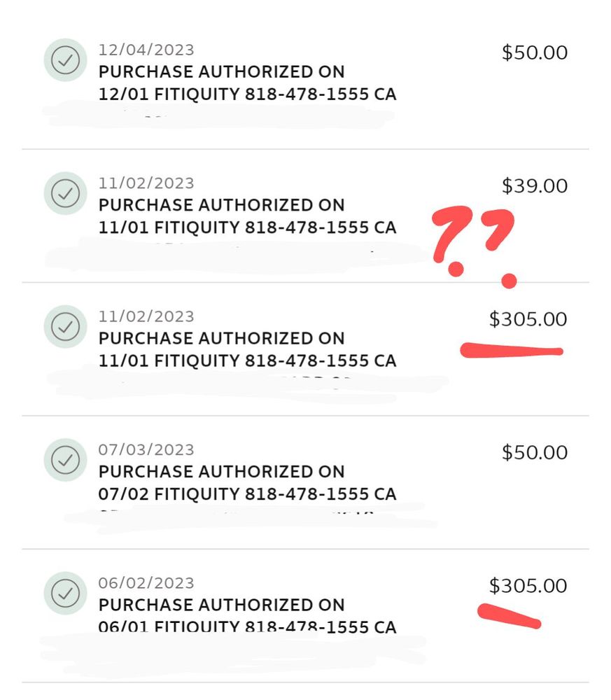
Task: Click the 12/04/2023 date label
Action: [x=146, y=50]
